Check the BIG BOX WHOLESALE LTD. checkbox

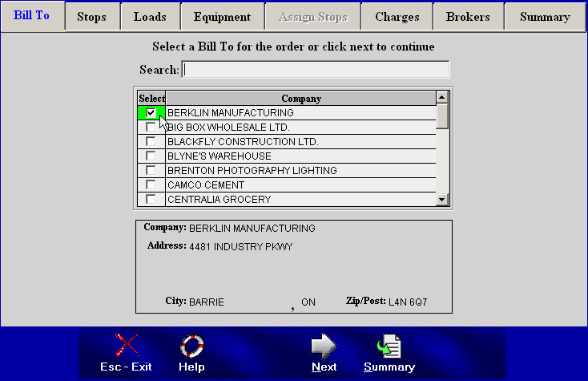151,127
